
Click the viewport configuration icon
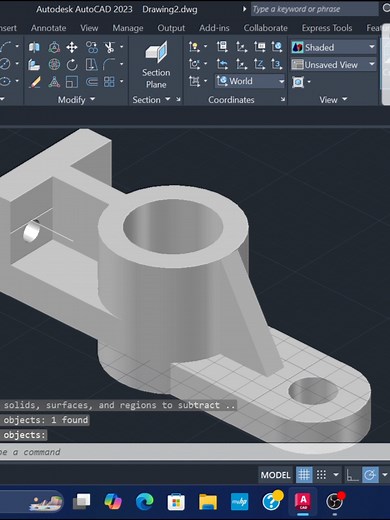pyautogui.click(x=298, y=82)
